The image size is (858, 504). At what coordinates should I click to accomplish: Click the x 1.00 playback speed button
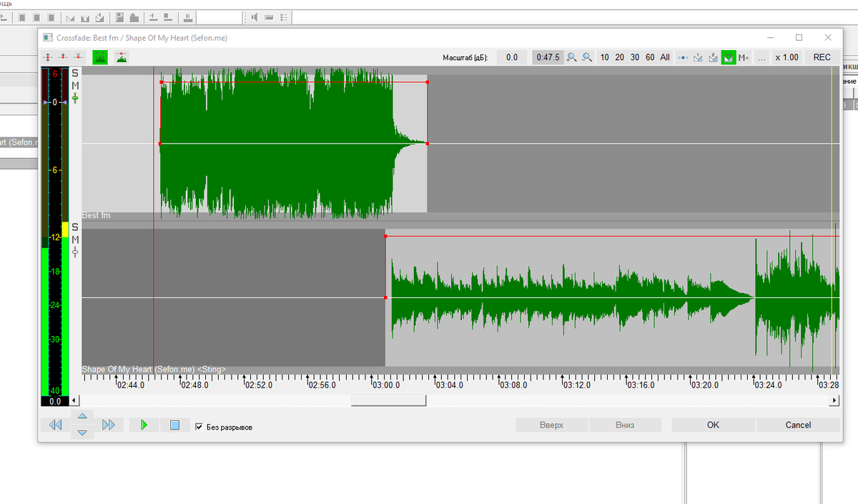click(786, 57)
